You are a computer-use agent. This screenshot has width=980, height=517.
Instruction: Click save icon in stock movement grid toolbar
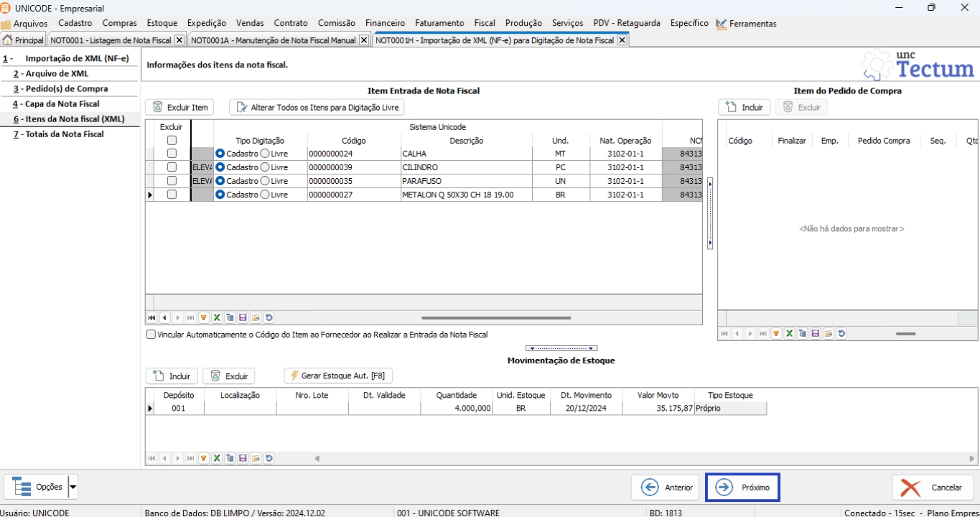(x=243, y=458)
